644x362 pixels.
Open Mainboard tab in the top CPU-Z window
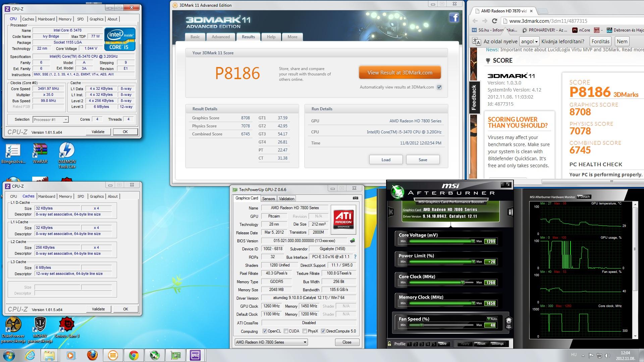click(x=46, y=19)
